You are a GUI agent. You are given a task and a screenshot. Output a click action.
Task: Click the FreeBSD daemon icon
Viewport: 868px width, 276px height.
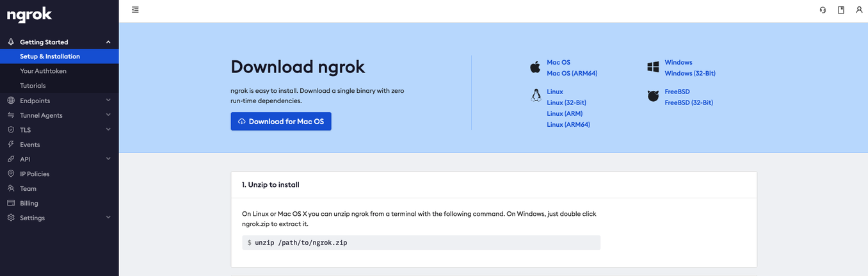click(x=653, y=96)
